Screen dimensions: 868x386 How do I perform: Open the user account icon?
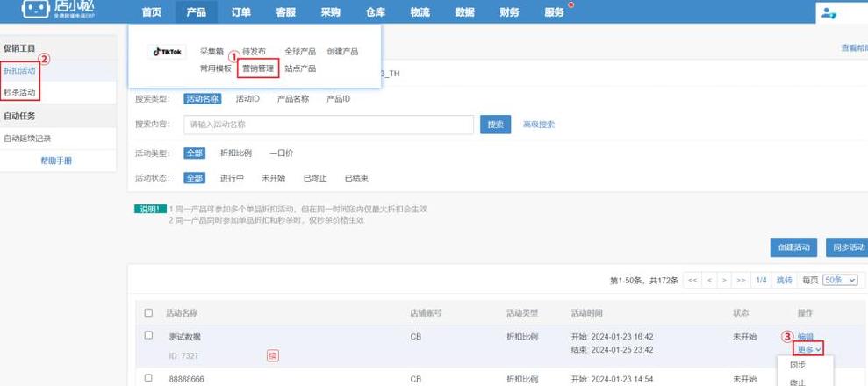pos(829,12)
